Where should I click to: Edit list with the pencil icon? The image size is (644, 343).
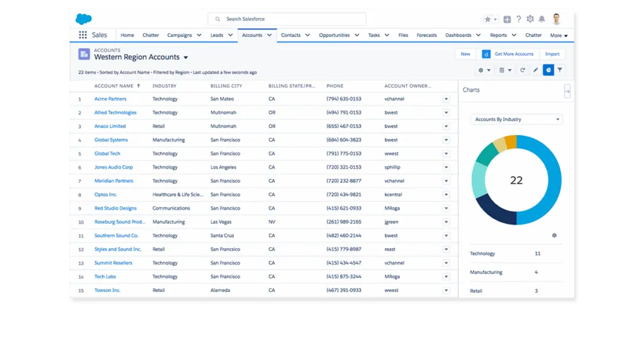tap(535, 70)
